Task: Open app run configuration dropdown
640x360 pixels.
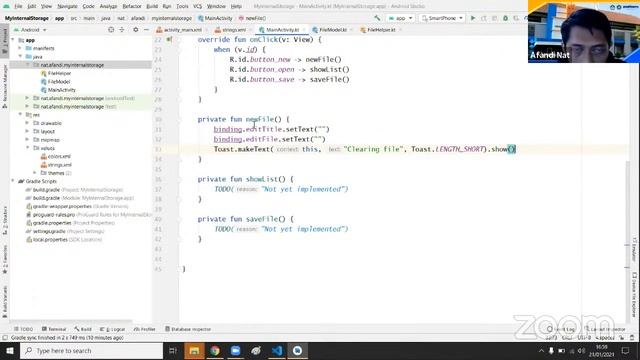Action: pos(401,18)
